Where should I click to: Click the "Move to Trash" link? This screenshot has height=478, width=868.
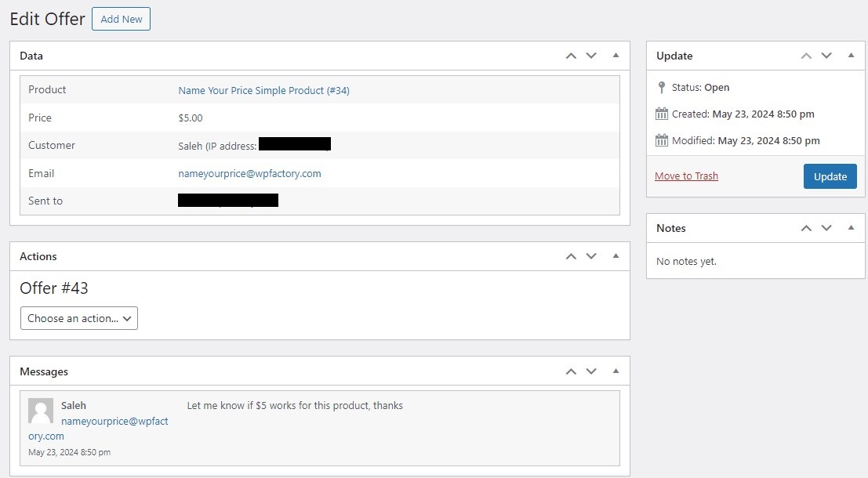686,176
